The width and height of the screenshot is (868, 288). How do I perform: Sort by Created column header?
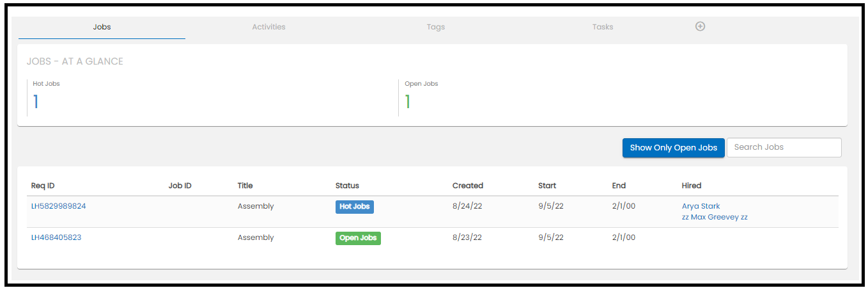(467, 186)
